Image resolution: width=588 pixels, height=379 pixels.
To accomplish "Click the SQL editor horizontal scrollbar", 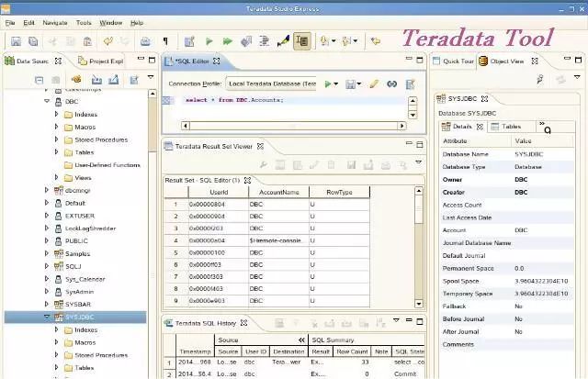I will [x=294, y=126].
